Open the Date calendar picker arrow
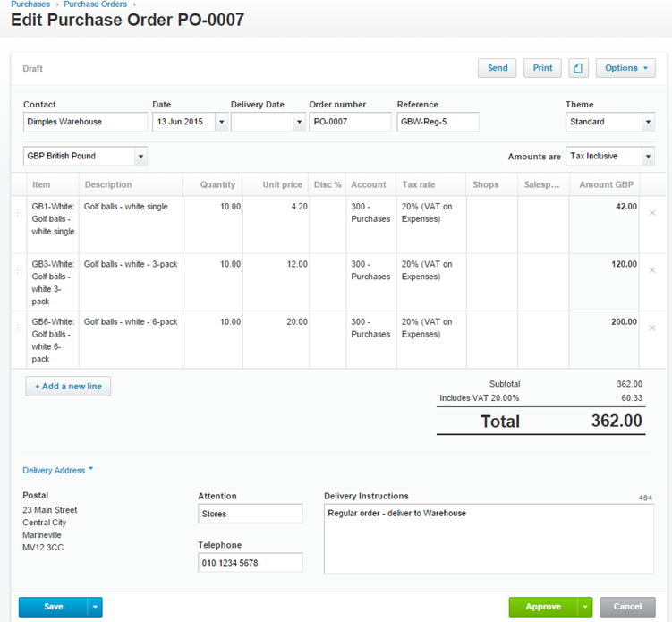 click(x=222, y=122)
